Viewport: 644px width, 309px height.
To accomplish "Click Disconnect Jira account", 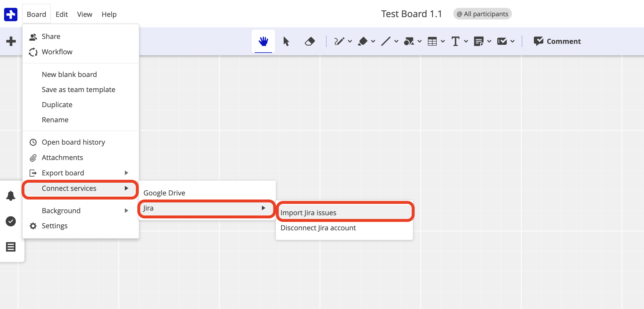I will tap(318, 228).
